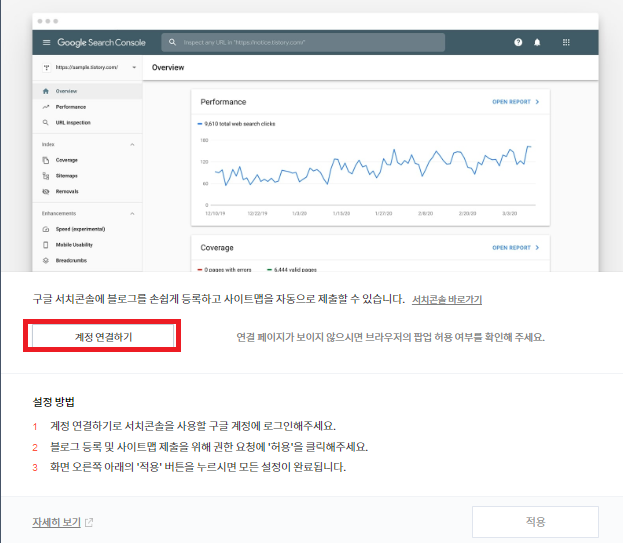Click the 계정 연결하기 button

[103, 336]
